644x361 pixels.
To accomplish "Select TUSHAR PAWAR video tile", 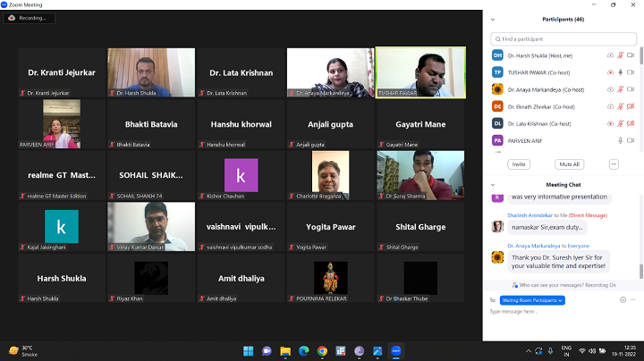I will coord(420,72).
